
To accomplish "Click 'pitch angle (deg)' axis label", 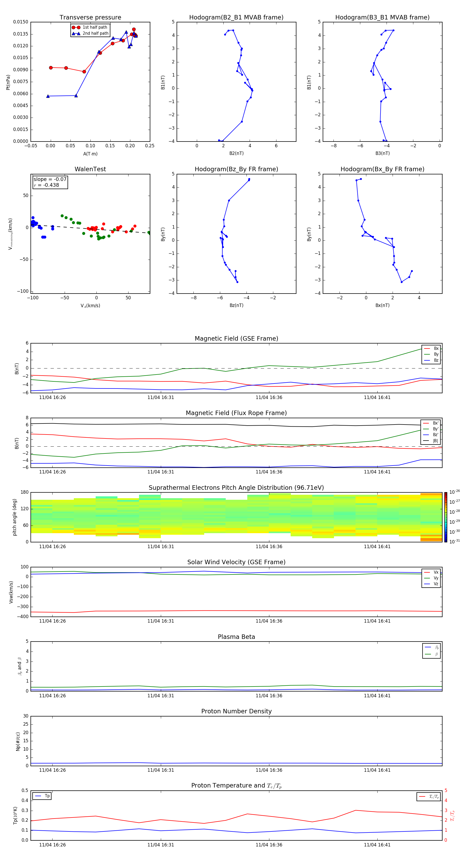I will click(x=14, y=517).
